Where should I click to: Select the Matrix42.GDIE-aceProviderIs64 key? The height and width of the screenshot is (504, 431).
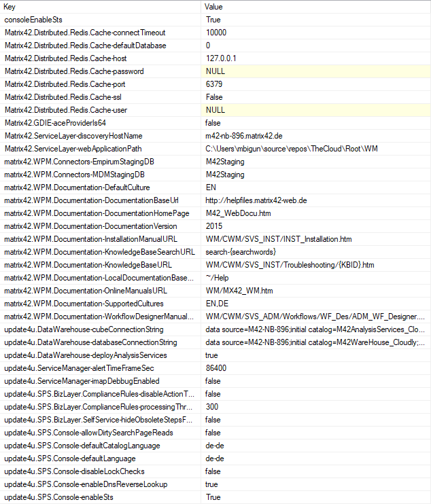tap(101, 123)
